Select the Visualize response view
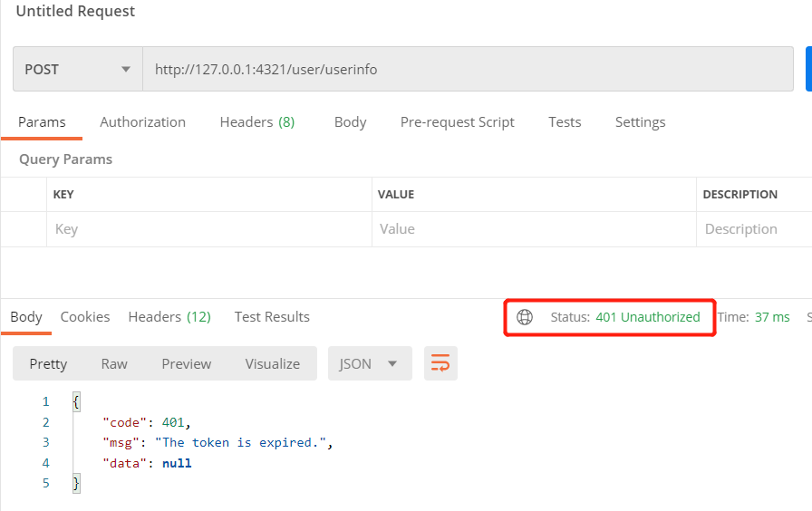 (272, 363)
